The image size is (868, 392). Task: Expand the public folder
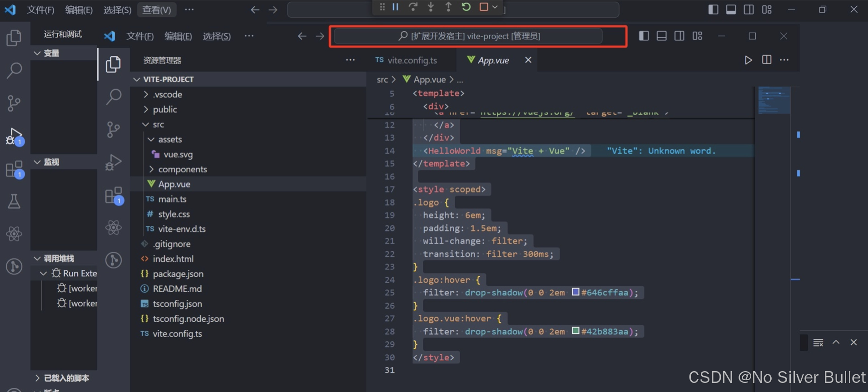click(x=146, y=109)
